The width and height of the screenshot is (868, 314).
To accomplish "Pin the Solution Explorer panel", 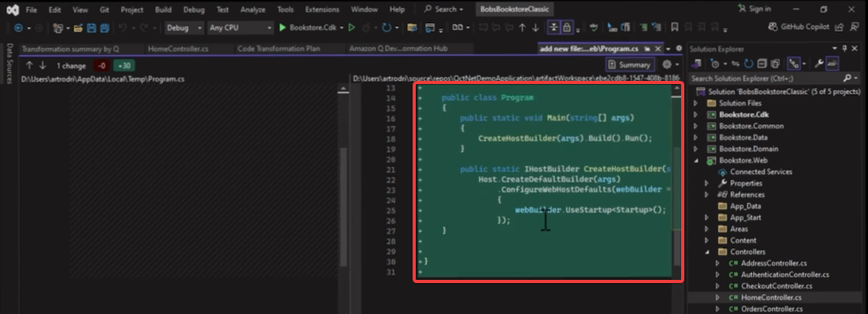I will 845,48.
